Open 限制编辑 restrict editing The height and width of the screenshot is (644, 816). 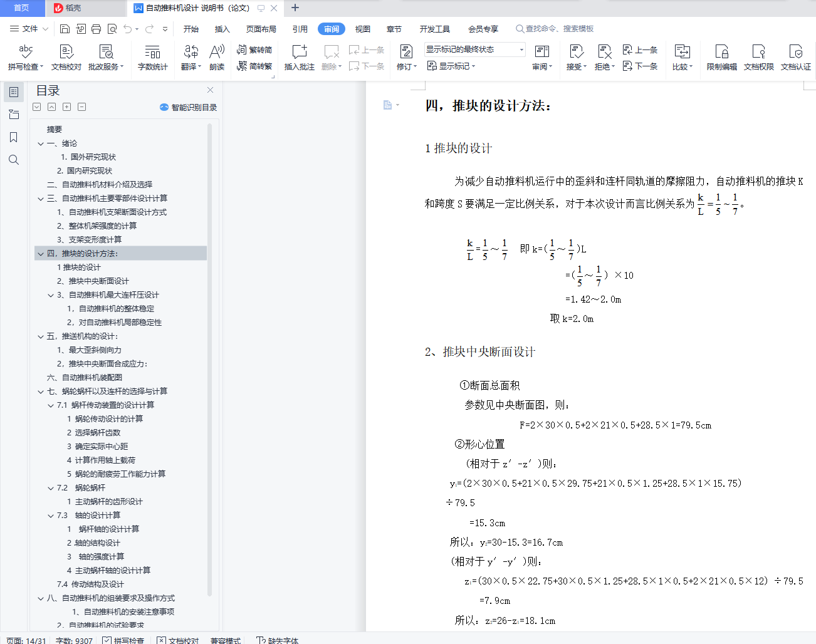pyautogui.click(x=722, y=57)
